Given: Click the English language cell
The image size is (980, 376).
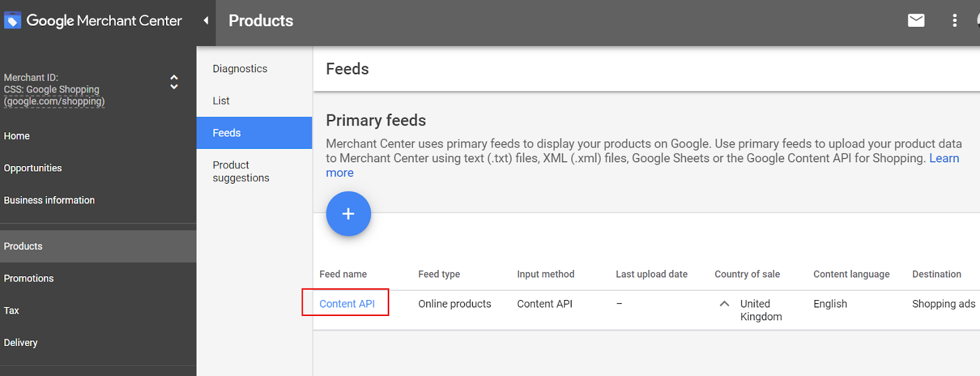Looking at the screenshot, I should [830, 304].
